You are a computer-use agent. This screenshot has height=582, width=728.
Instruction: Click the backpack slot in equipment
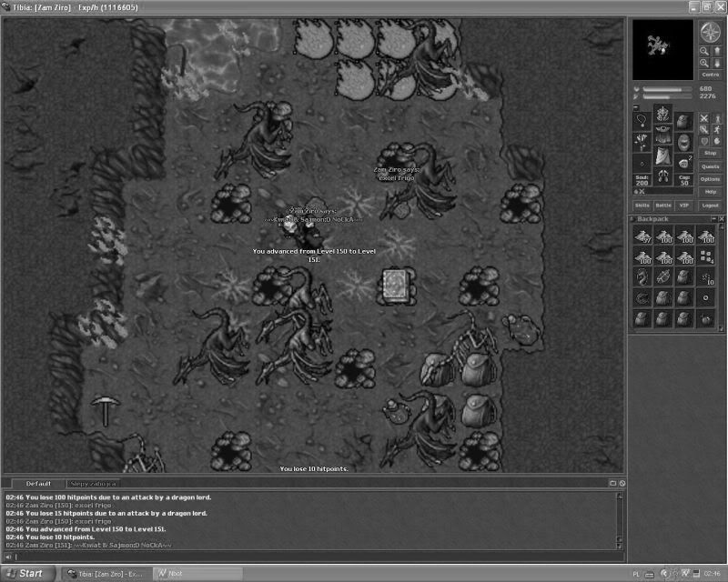tap(684, 121)
